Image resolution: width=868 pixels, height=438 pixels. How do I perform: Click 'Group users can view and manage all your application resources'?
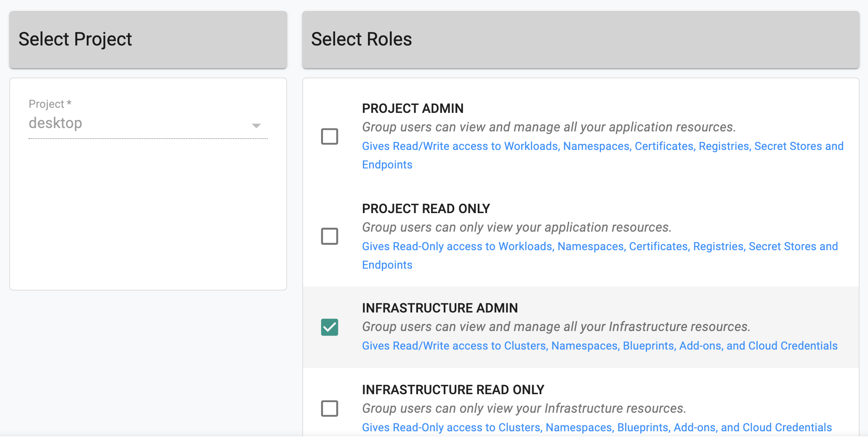[549, 127]
